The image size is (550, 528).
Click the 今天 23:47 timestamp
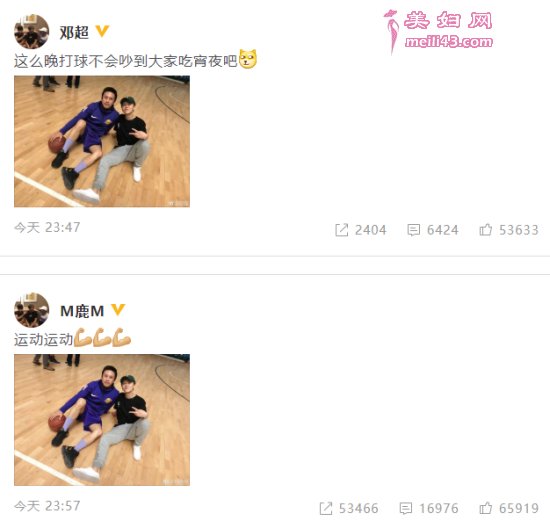pos(47,227)
